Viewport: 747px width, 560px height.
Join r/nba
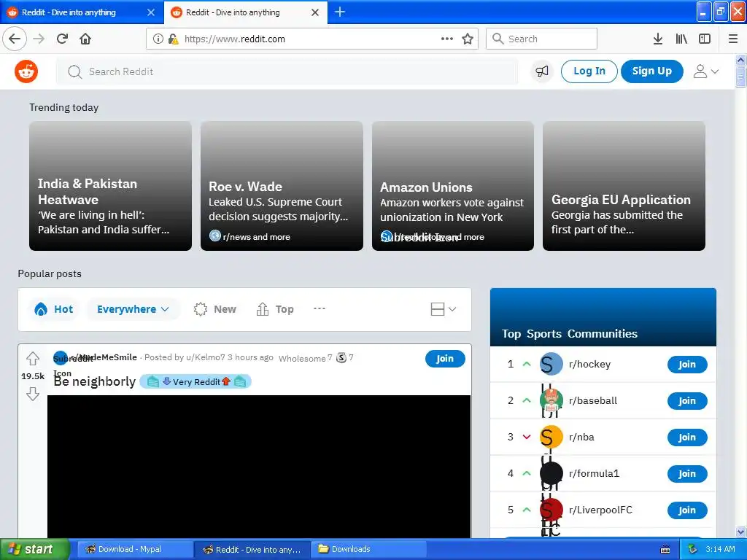pos(687,437)
